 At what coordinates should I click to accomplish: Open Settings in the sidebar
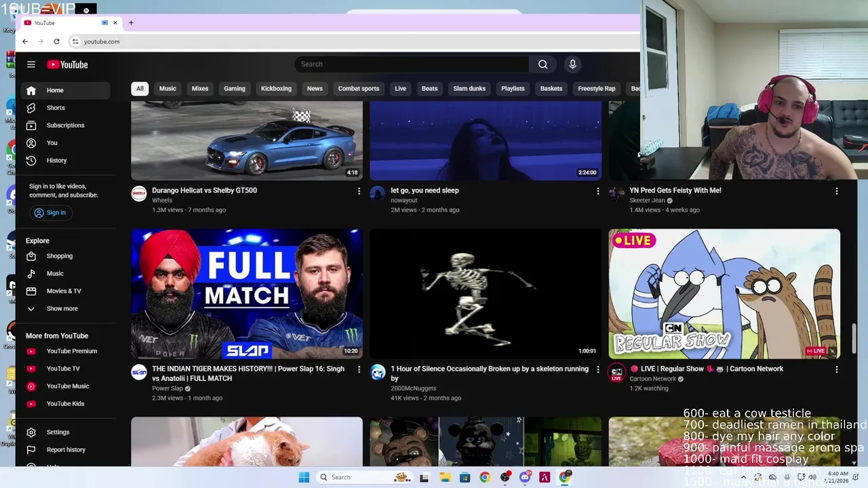pos(65,432)
